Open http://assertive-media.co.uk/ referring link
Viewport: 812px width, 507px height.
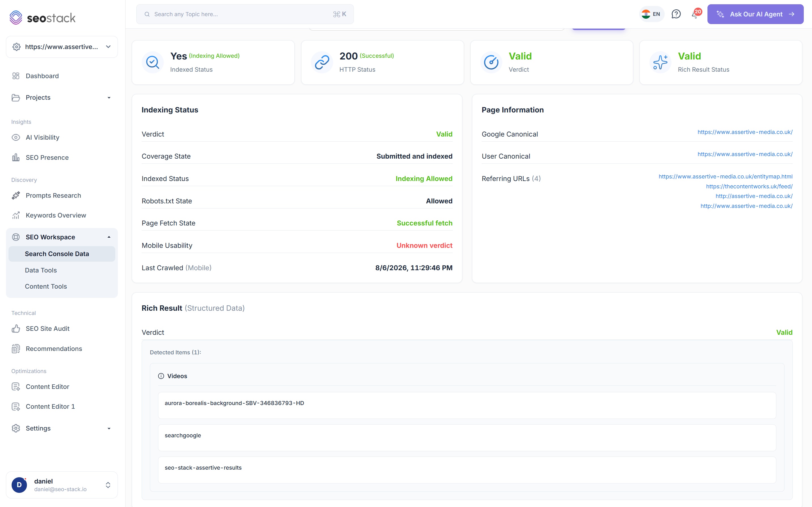754,196
